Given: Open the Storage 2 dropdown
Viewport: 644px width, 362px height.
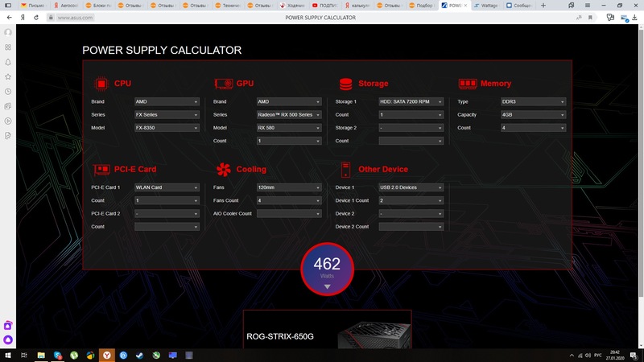Looking at the screenshot, I should [x=411, y=128].
